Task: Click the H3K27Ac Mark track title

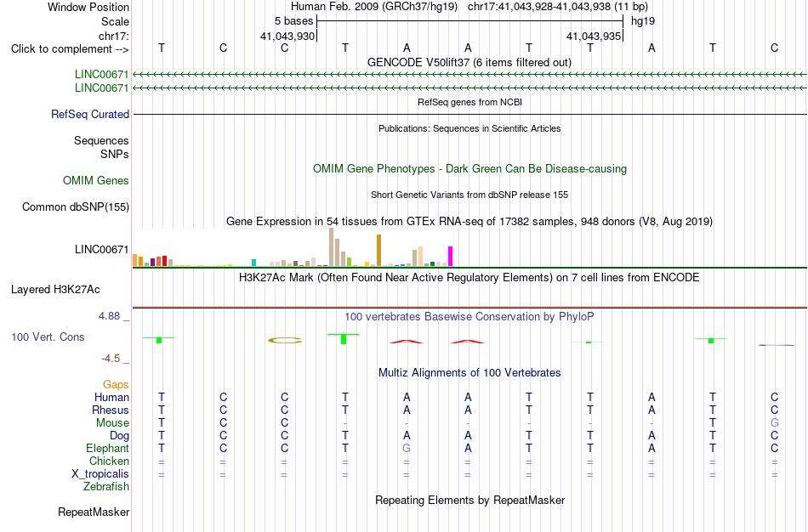Action: coord(469,278)
